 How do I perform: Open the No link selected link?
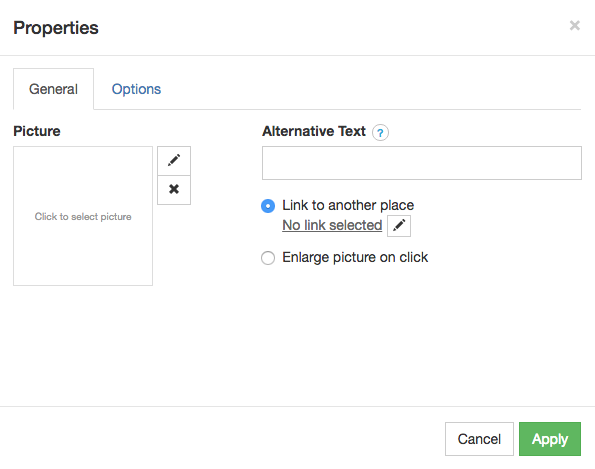point(332,225)
